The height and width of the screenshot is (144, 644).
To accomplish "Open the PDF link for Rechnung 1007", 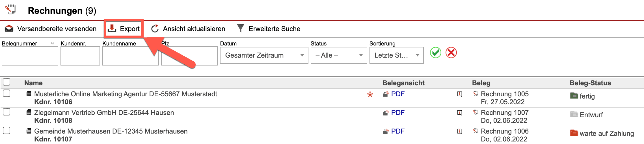I will [397, 113].
